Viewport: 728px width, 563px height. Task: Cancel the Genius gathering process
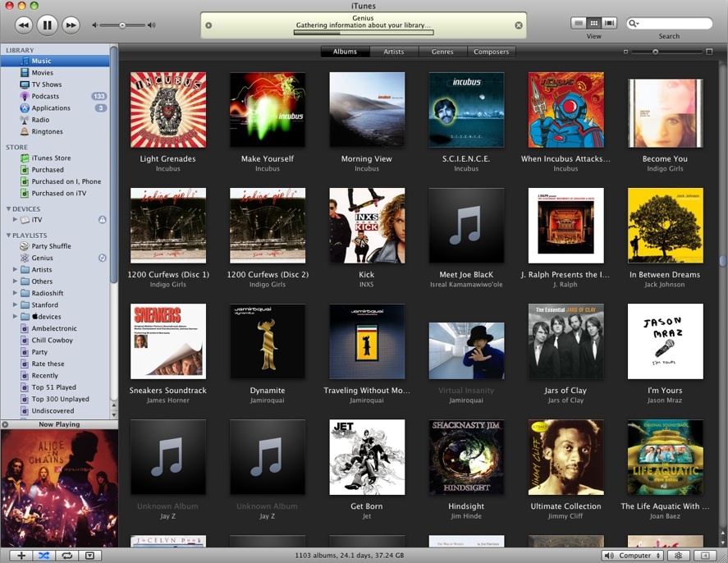(519, 25)
